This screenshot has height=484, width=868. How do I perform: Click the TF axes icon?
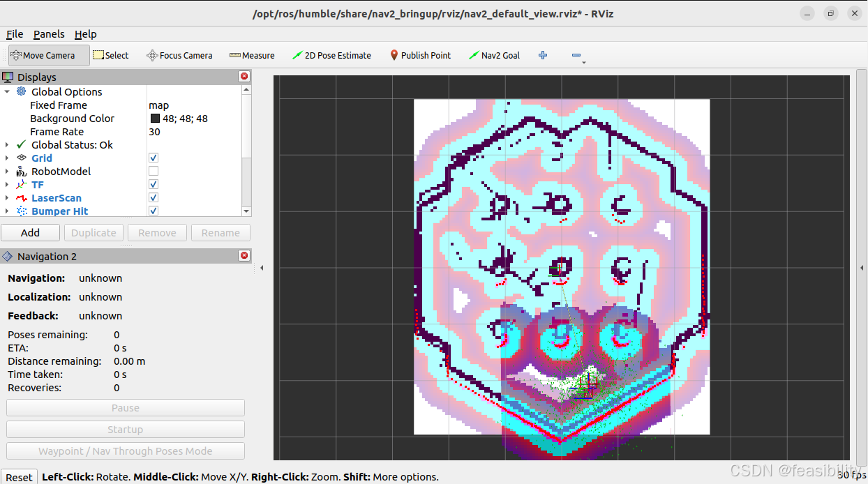[x=22, y=184]
